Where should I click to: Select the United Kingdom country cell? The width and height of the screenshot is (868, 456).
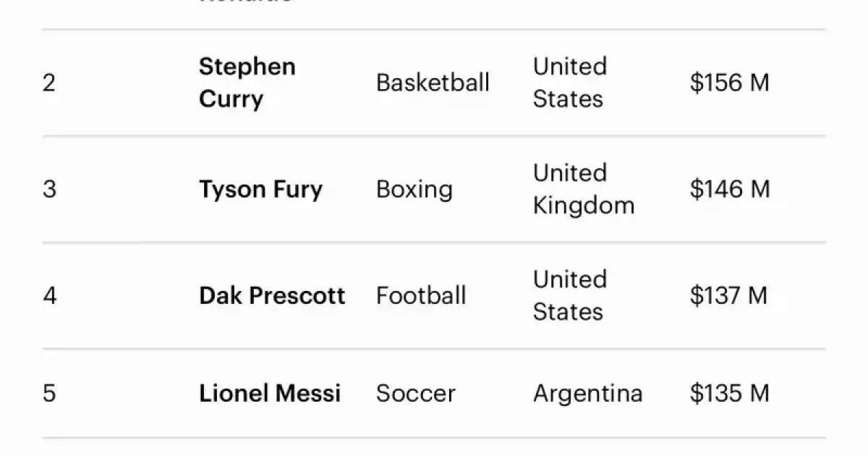(583, 190)
